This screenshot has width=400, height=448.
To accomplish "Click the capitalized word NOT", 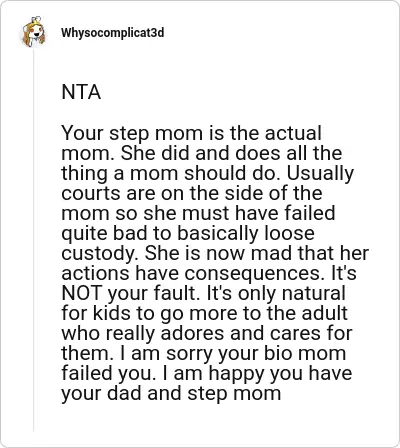I will tap(81, 293).
